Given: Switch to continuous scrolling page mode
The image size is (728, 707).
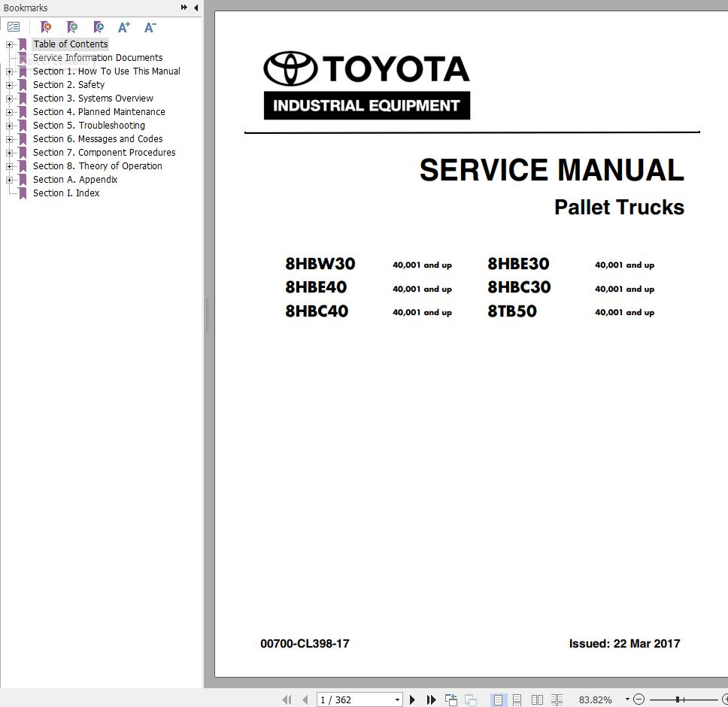Looking at the screenshot, I should (x=517, y=699).
